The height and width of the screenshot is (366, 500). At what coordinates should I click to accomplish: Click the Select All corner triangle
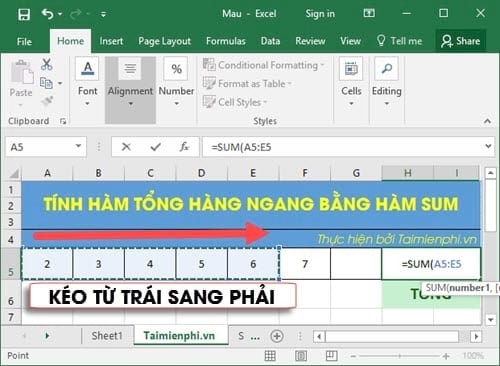click(14, 173)
